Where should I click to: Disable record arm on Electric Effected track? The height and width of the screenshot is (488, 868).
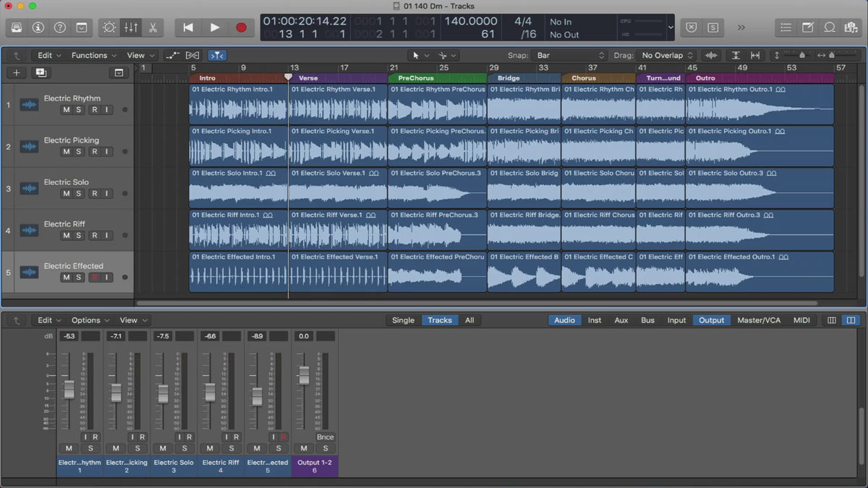pos(94,278)
